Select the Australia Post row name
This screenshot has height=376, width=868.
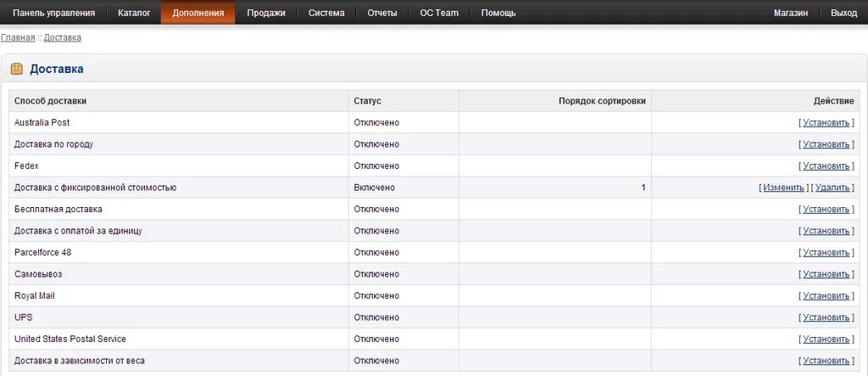pyautogui.click(x=42, y=122)
